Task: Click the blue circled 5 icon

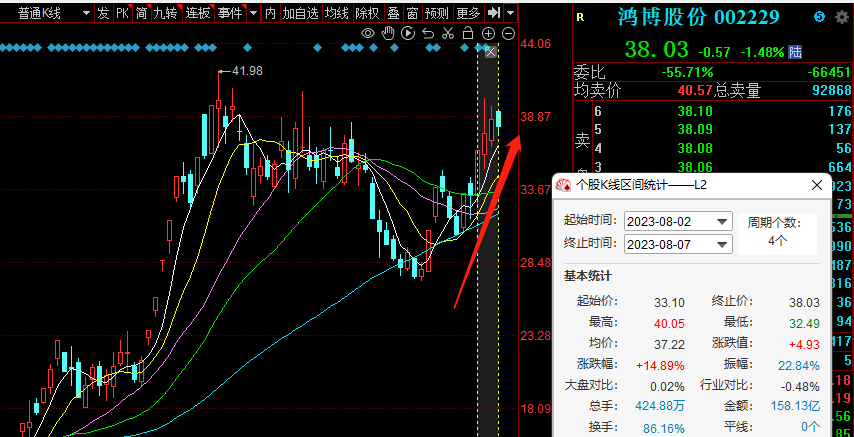Action: 819,16
